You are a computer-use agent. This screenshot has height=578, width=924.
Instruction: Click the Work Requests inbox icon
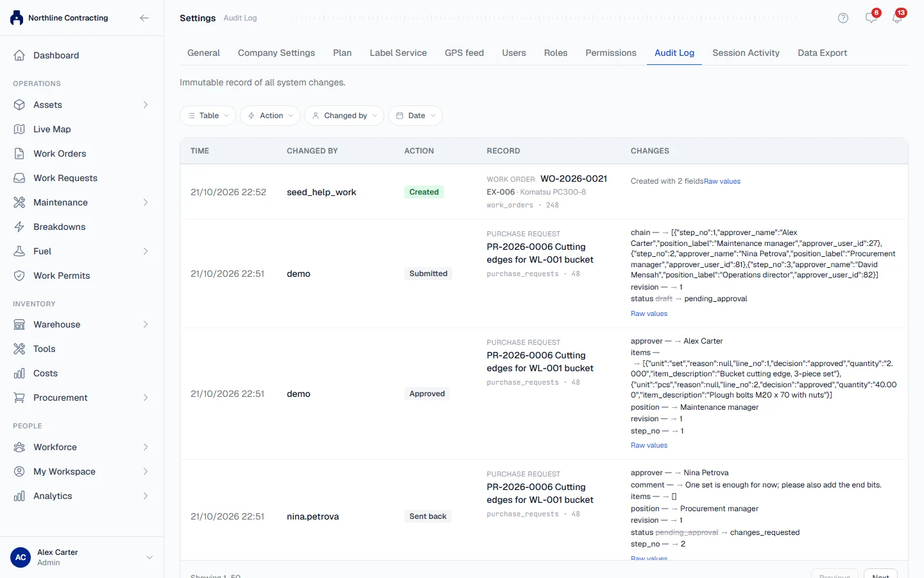(x=19, y=178)
